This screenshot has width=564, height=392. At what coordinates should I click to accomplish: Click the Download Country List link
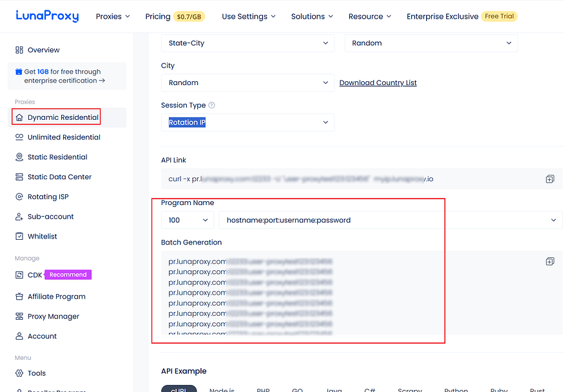(378, 83)
